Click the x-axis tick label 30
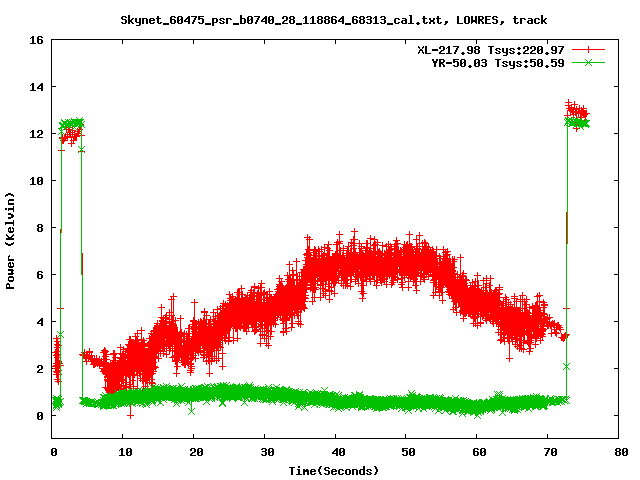The height and width of the screenshot is (480, 640). 267,452
